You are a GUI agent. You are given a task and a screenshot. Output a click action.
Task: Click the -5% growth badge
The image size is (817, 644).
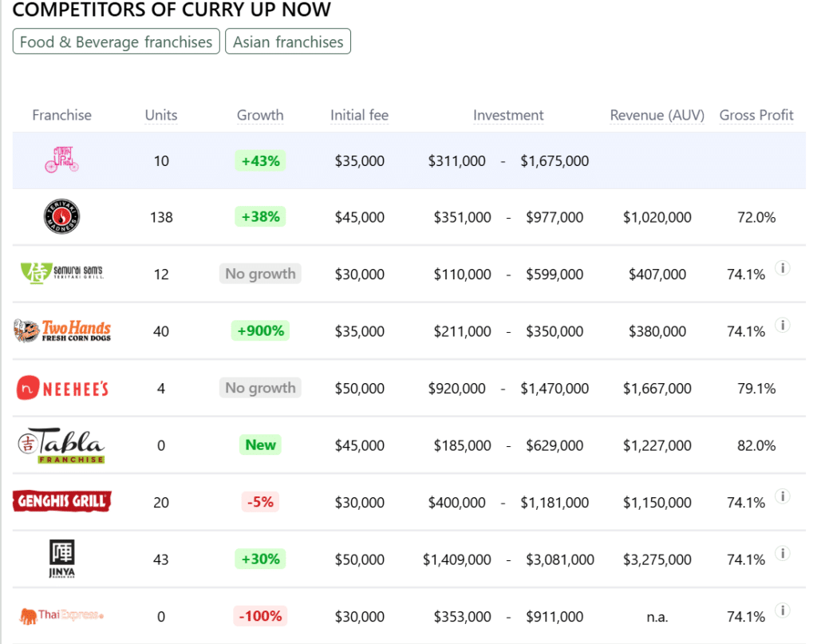(x=260, y=502)
